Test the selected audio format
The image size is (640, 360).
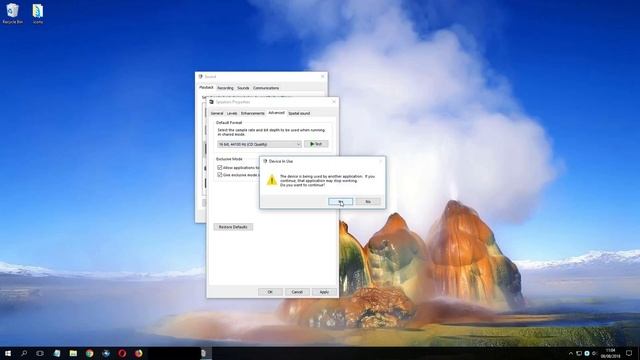point(316,144)
